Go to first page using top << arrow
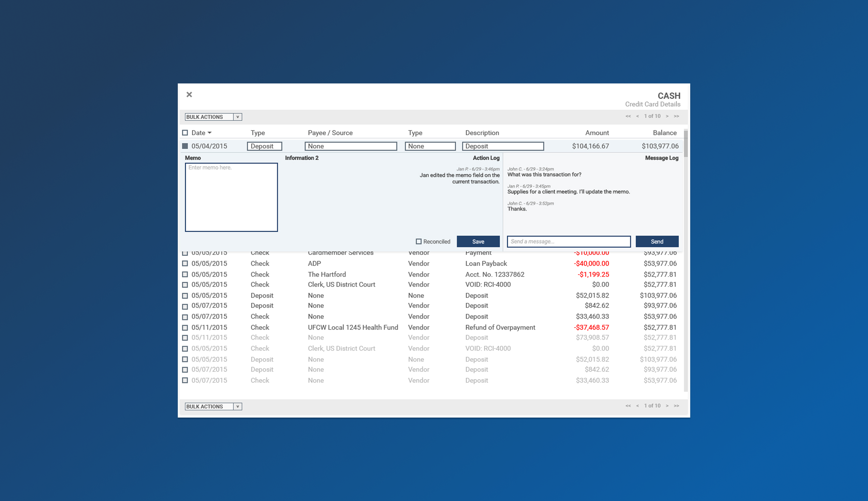This screenshot has width=868, height=501. click(x=628, y=116)
